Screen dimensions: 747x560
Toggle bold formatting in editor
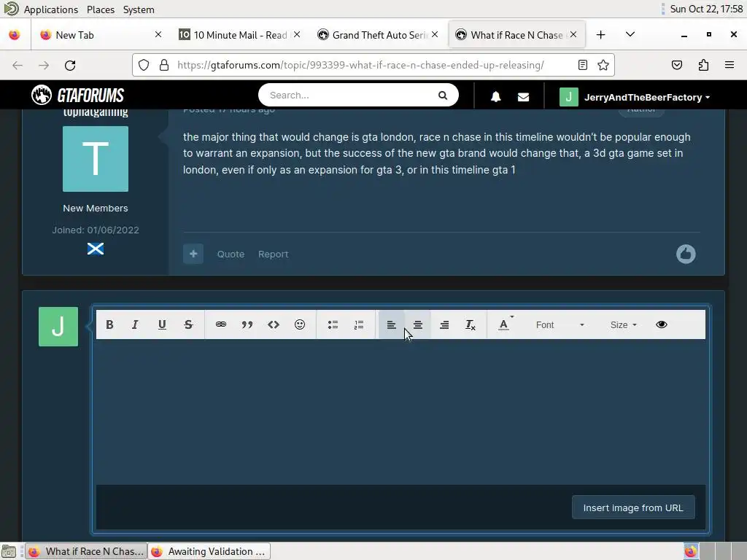[x=109, y=324]
